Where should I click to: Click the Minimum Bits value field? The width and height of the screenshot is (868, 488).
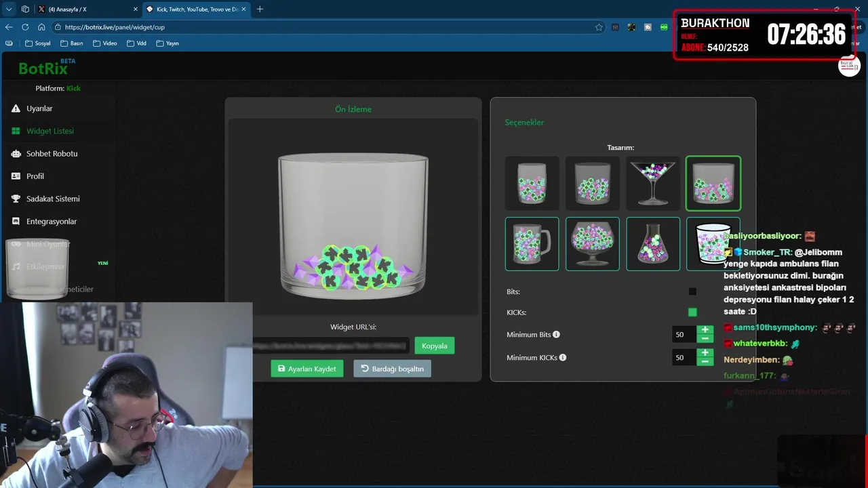click(684, 335)
